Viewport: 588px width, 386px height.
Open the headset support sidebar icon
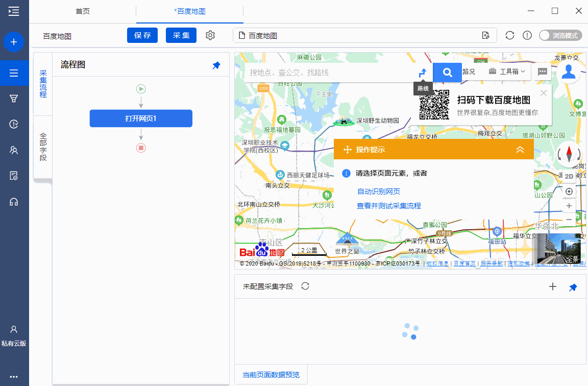point(14,202)
